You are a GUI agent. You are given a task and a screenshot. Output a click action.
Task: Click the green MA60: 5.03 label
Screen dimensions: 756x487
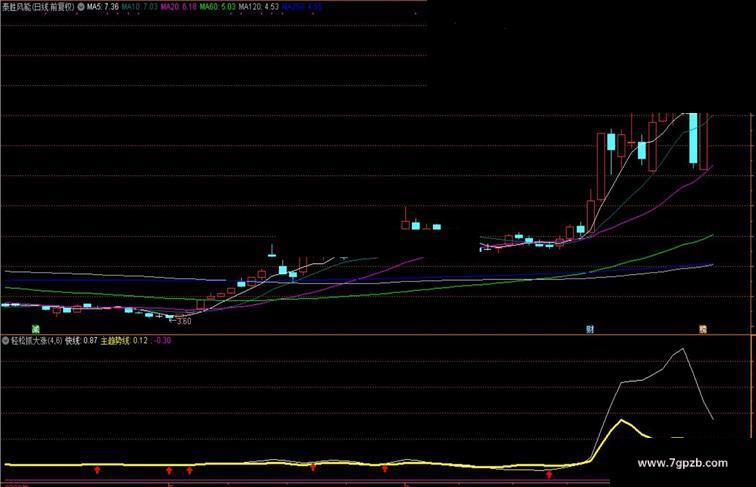[218, 7]
